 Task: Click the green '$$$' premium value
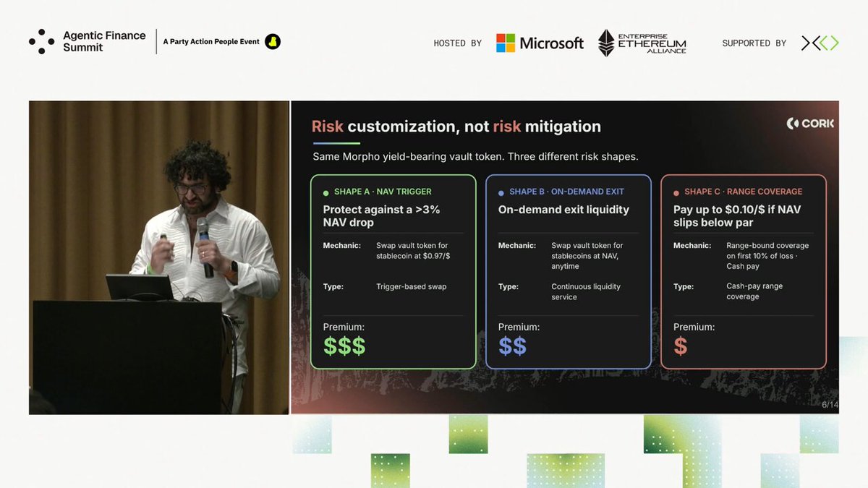pos(344,346)
